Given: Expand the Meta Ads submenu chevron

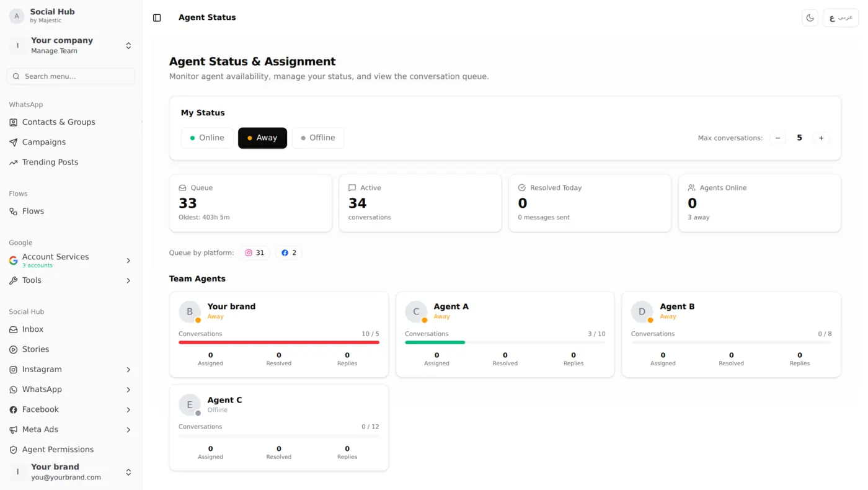Looking at the screenshot, I should (128, 430).
